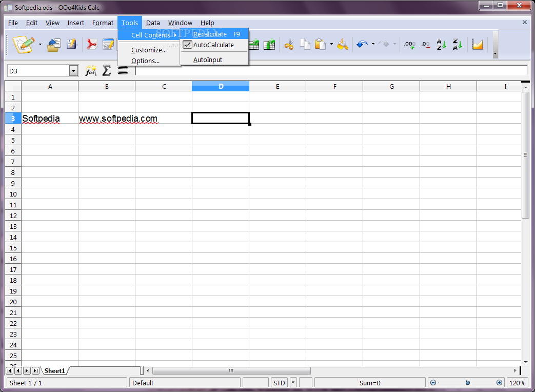Open the Paste dropdown arrow
This screenshot has height=392, width=535.
pyautogui.click(x=331, y=44)
